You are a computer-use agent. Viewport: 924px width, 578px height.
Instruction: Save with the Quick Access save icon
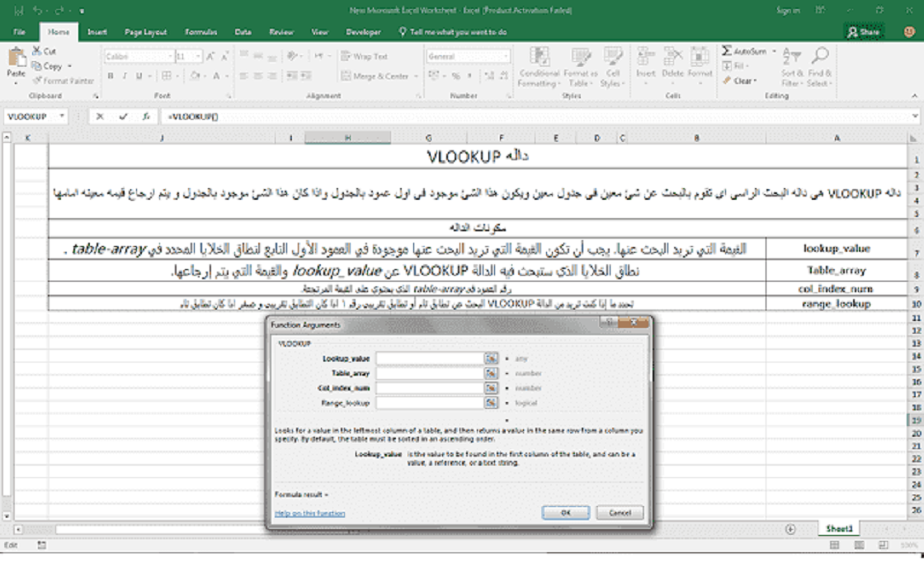click(x=18, y=11)
